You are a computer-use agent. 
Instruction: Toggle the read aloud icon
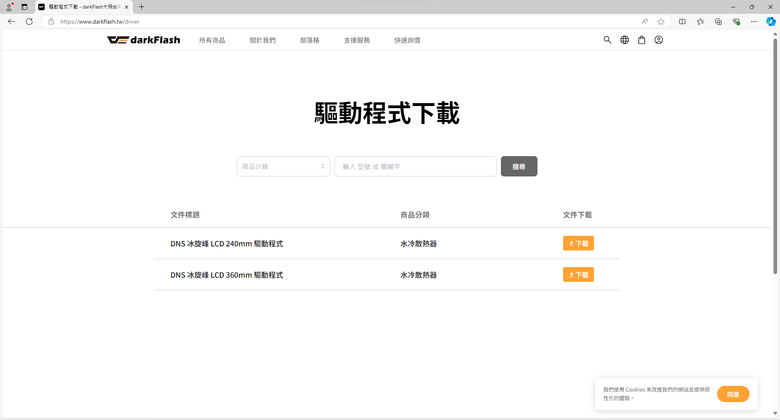tap(645, 21)
